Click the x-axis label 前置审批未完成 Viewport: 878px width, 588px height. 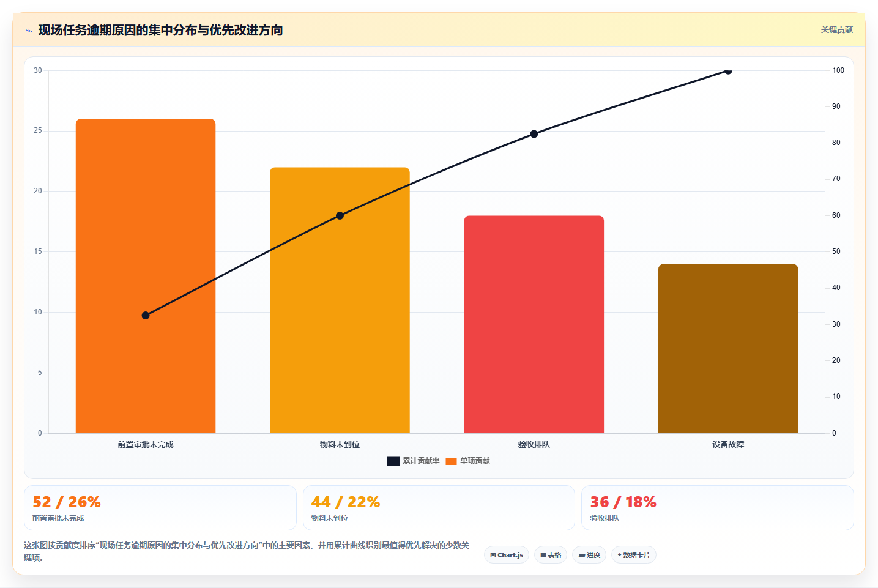coord(146,444)
